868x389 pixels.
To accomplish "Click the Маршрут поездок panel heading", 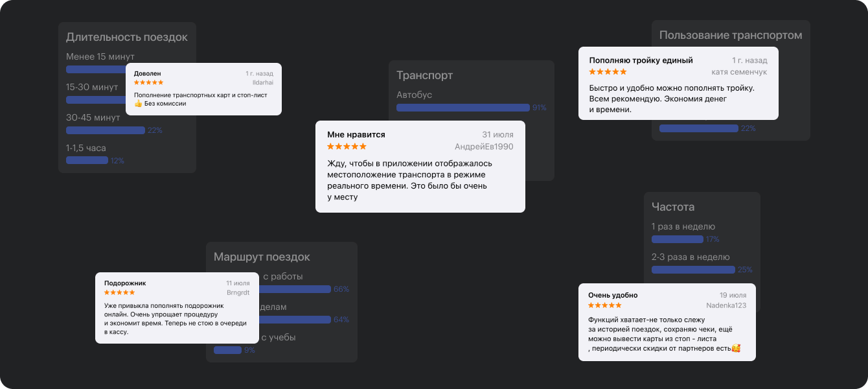I will [x=262, y=257].
